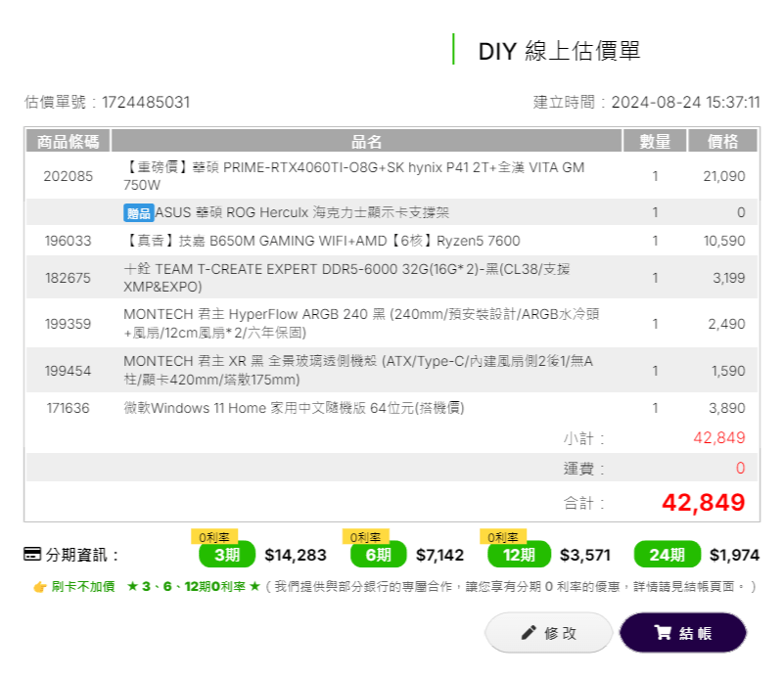Click the ★ 3、6、12期0利率 ★ text

click(193, 587)
